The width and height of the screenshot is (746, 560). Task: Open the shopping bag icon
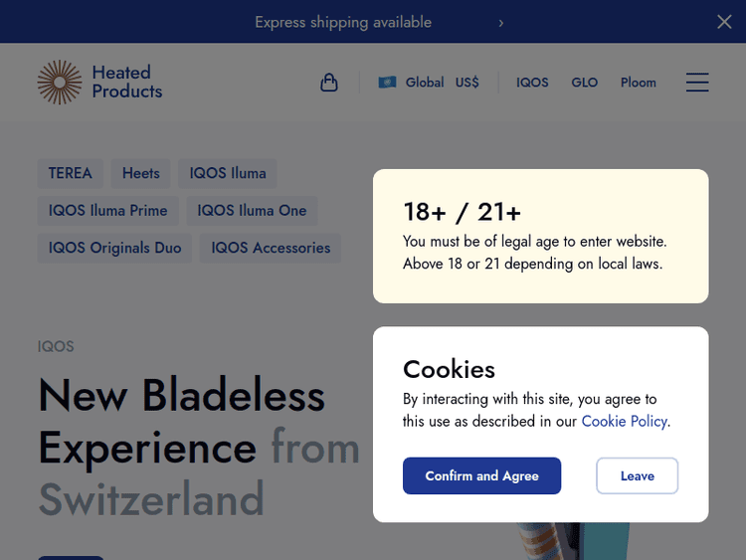[x=329, y=83]
